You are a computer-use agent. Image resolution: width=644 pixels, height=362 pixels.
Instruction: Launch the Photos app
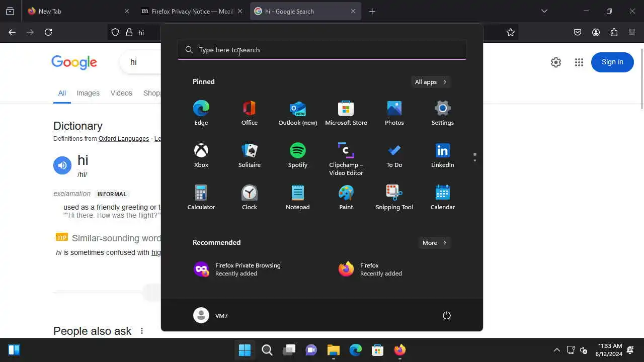point(394,113)
